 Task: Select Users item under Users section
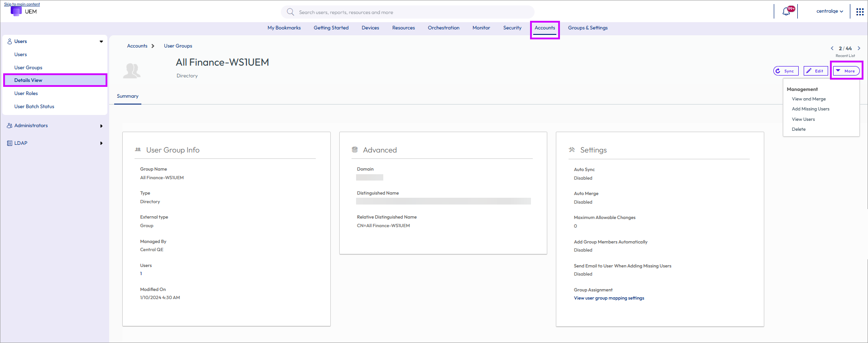tap(20, 55)
